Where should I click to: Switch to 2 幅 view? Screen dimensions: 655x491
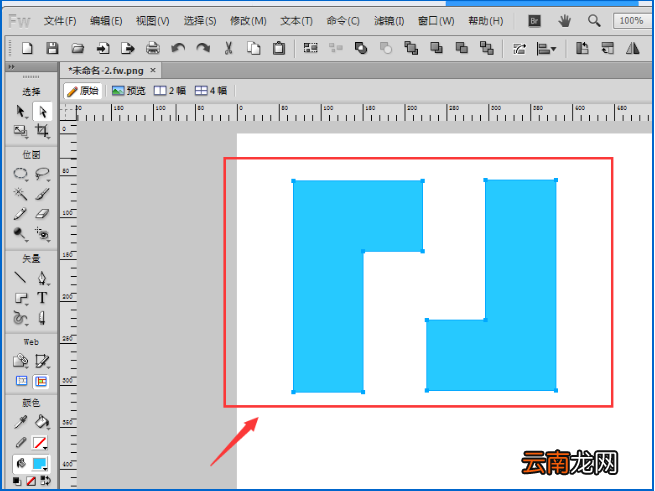click(x=170, y=90)
